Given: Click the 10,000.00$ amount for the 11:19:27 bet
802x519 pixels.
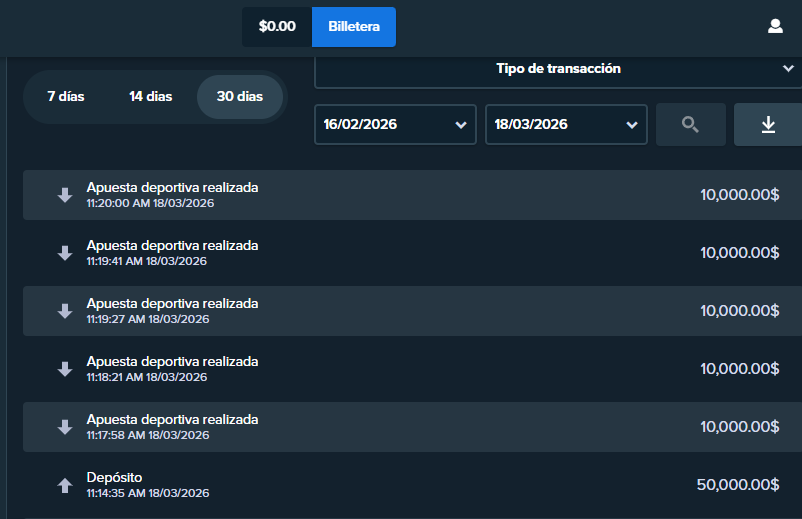Looking at the screenshot, I should tap(740, 311).
